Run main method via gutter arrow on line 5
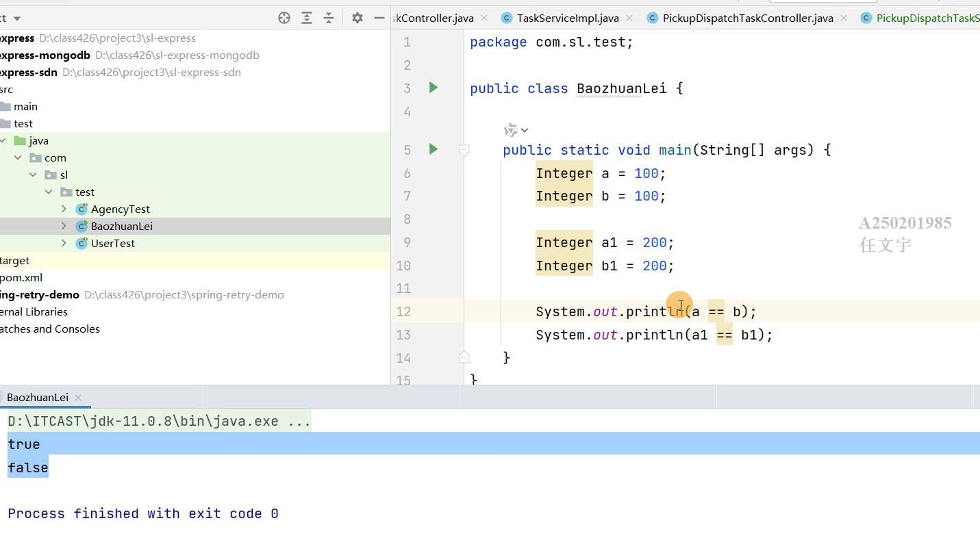The height and width of the screenshot is (538, 980). 433,149
